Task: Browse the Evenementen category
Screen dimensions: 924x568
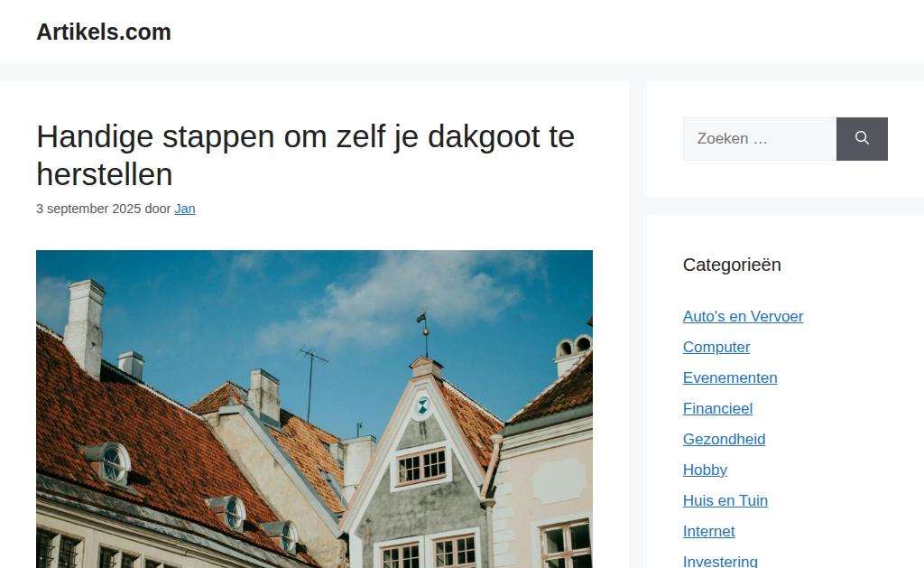Action: click(x=729, y=377)
